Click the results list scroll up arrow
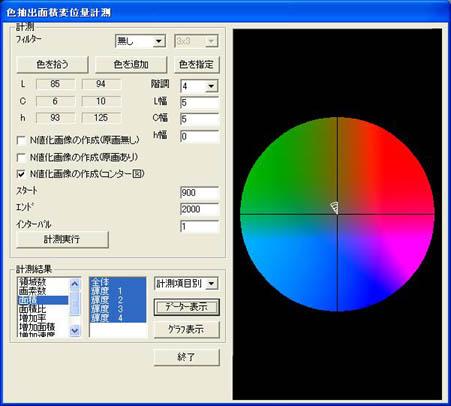The image size is (451, 406). (x=75, y=284)
